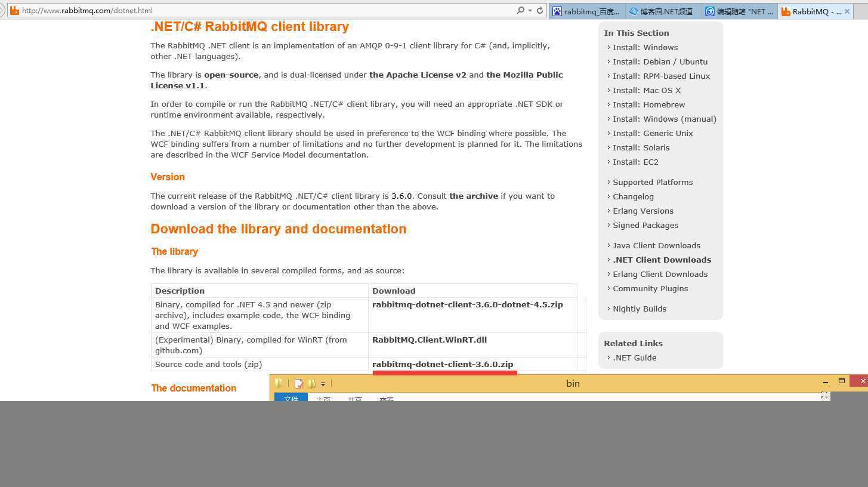
Task: Click the search magnifier icon in address bar
Action: [520, 11]
